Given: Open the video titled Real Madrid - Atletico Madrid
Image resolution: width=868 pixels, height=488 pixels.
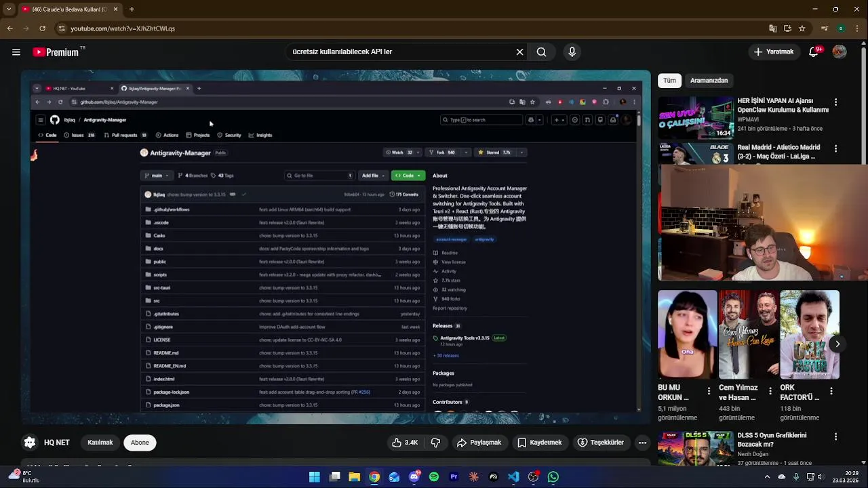Looking at the screenshot, I should (x=779, y=152).
